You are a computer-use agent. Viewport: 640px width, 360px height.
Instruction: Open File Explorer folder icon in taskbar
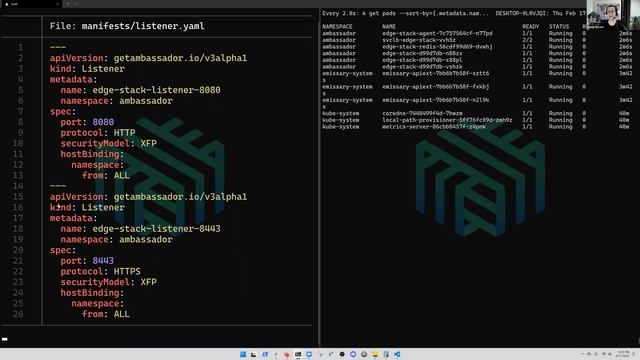375,354
